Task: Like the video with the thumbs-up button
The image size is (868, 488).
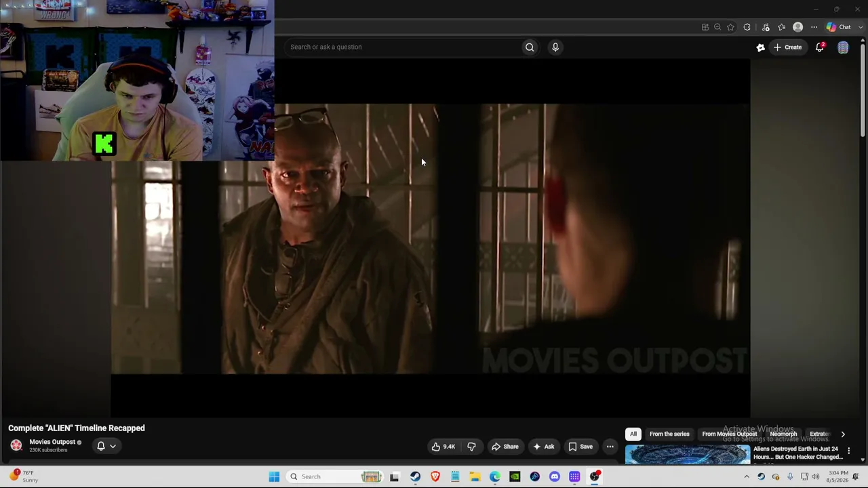Action: click(443, 447)
